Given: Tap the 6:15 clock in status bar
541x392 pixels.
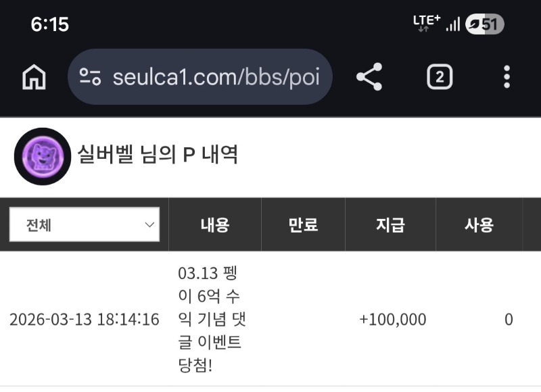Looking at the screenshot, I should 50,25.
